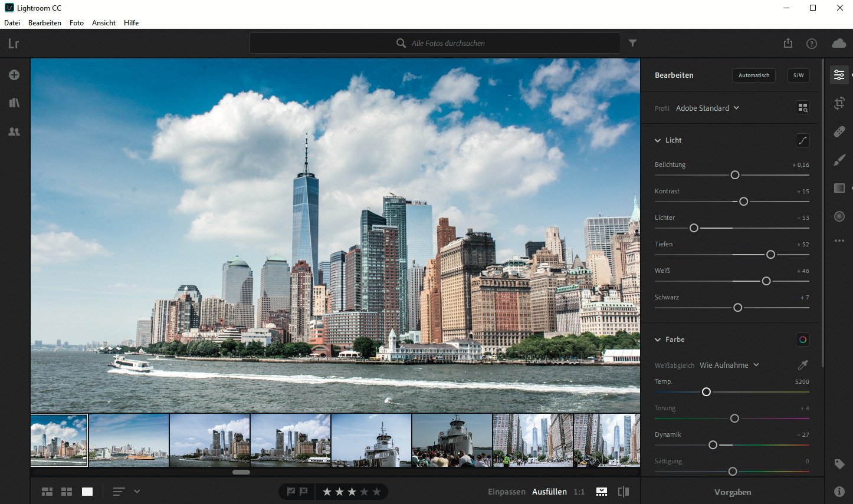Select the Crop and Rotate tool
The image size is (853, 504).
[x=839, y=103]
